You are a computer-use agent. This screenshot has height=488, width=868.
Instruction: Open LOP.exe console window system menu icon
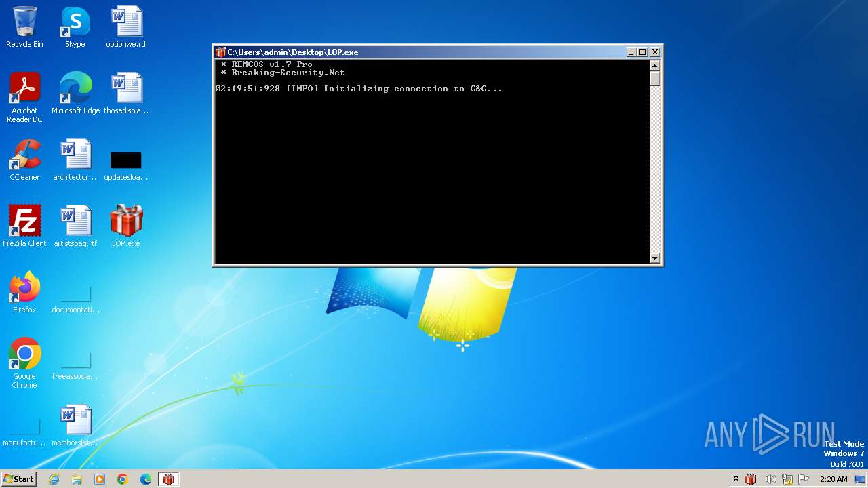click(220, 52)
